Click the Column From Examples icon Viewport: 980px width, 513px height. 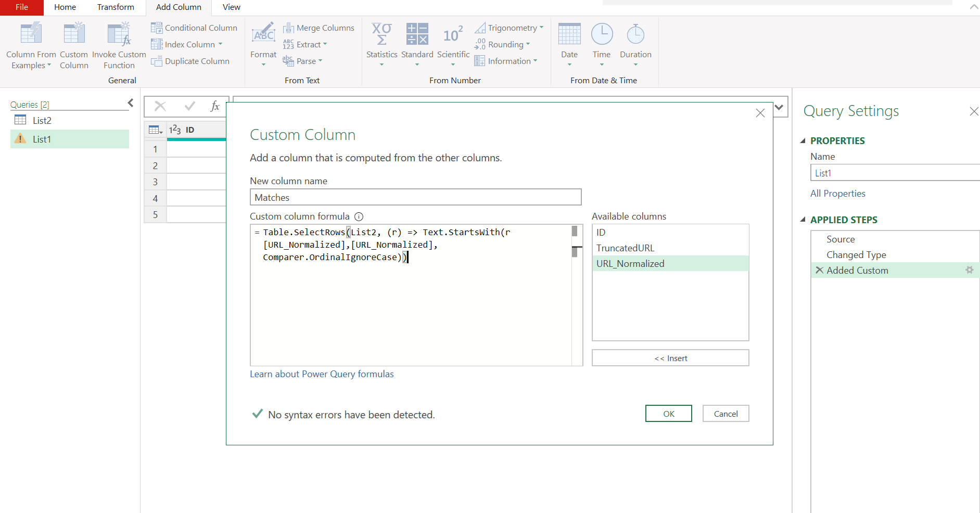tap(31, 33)
